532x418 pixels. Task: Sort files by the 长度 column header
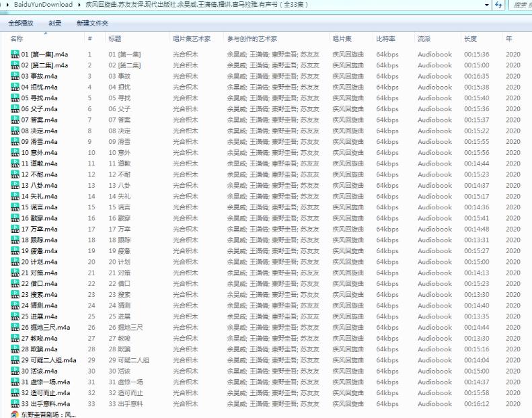click(x=471, y=39)
